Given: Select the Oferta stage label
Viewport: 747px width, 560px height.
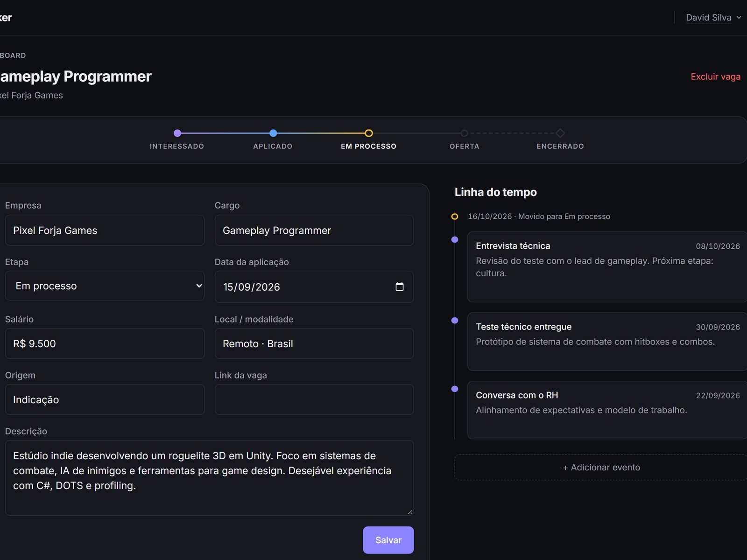Looking at the screenshot, I should 464,146.
